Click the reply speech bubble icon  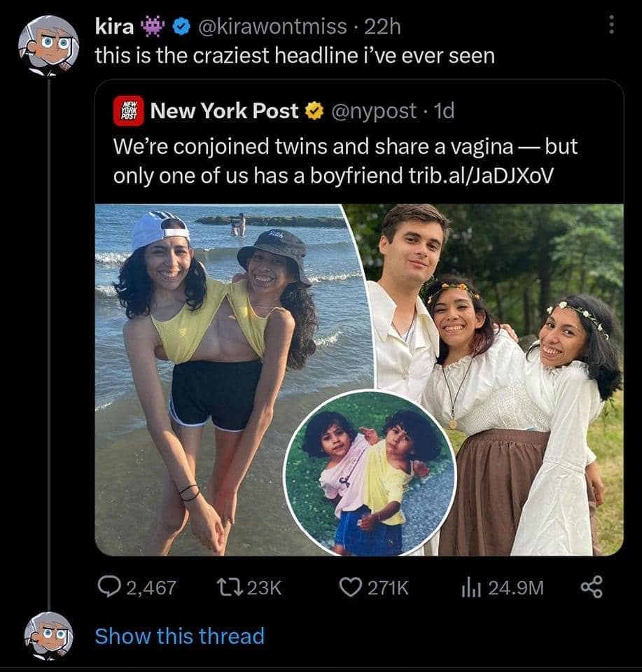[109, 588]
